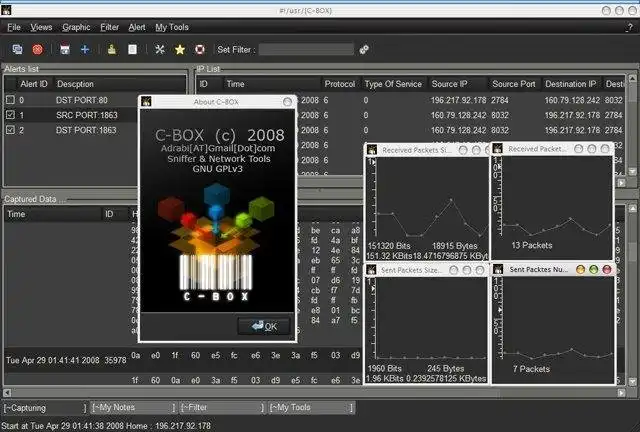Click into the Set Filter input field
Image resolution: width=640 pixels, height=432 pixels.
[306, 49]
